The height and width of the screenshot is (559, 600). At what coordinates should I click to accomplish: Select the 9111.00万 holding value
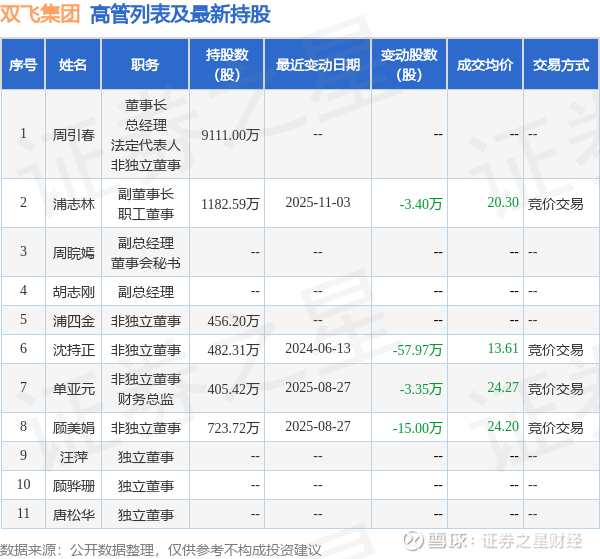[230, 135]
